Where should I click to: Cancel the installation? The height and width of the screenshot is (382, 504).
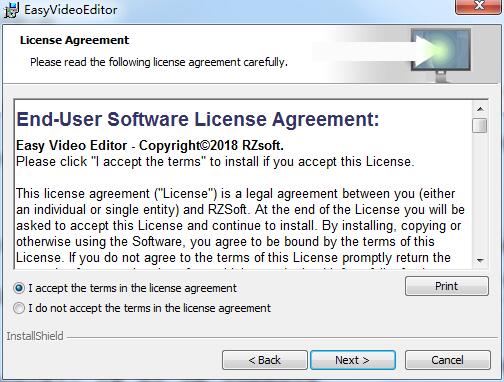[x=447, y=360]
